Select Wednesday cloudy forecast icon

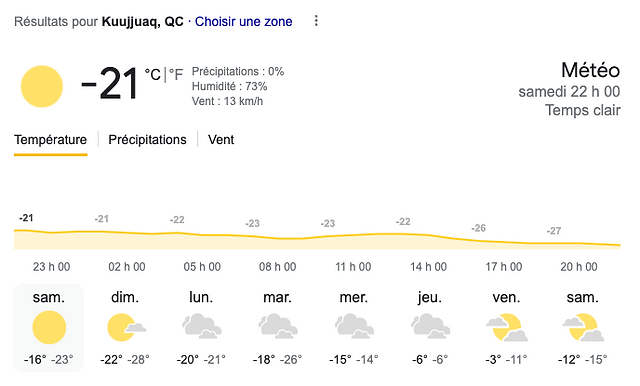point(354,326)
